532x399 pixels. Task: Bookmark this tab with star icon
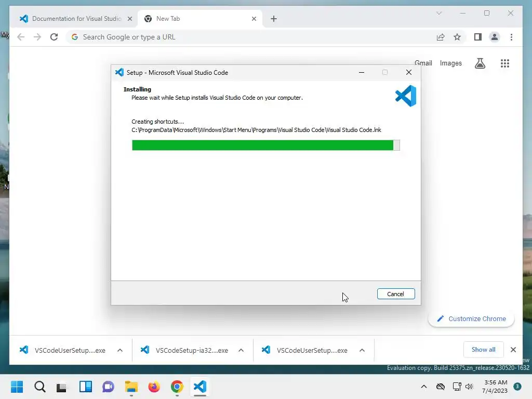[x=457, y=37]
